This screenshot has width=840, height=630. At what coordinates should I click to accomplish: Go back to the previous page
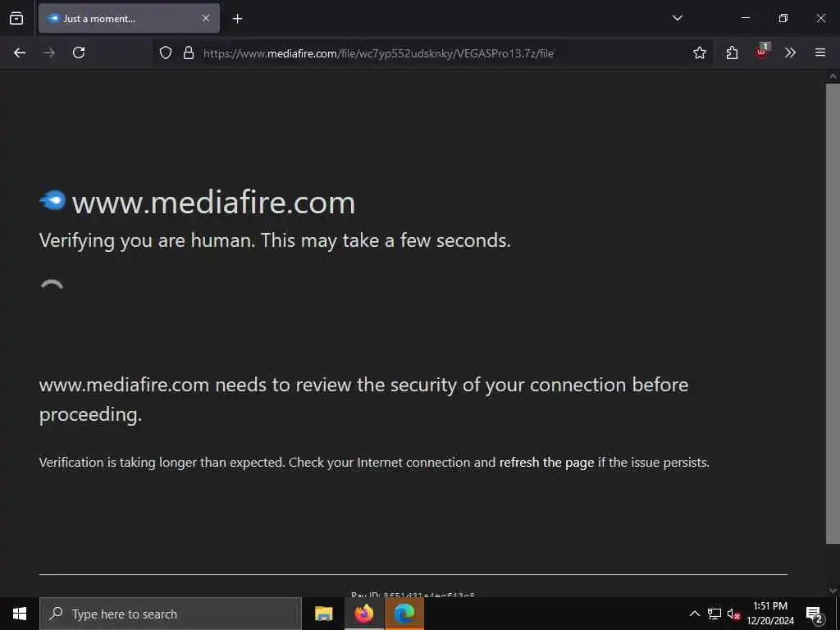(x=20, y=52)
